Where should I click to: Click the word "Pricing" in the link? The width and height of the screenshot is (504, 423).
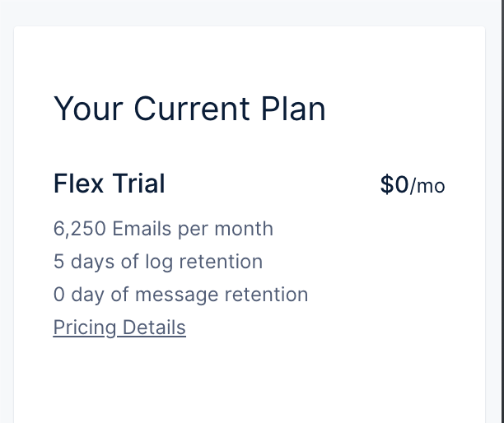(x=85, y=328)
